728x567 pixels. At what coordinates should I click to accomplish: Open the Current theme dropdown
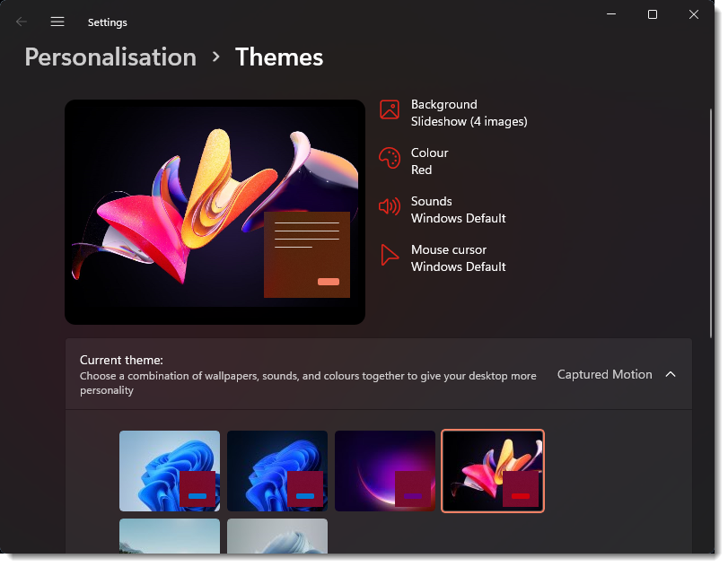[617, 374]
